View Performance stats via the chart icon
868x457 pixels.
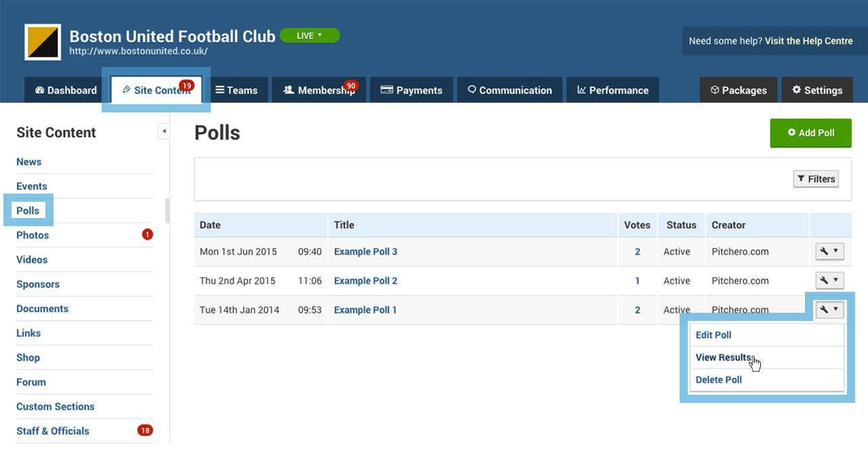pos(581,89)
